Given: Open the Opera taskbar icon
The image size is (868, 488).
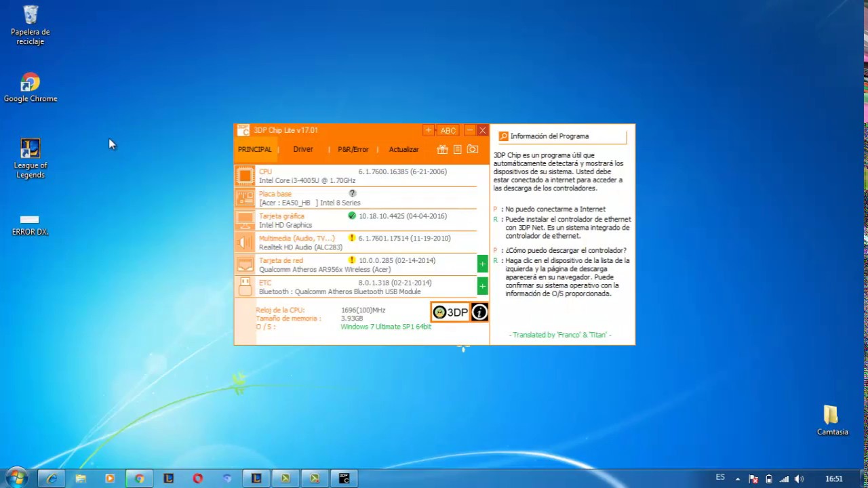Looking at the screenshot, I should click(197, 479).
